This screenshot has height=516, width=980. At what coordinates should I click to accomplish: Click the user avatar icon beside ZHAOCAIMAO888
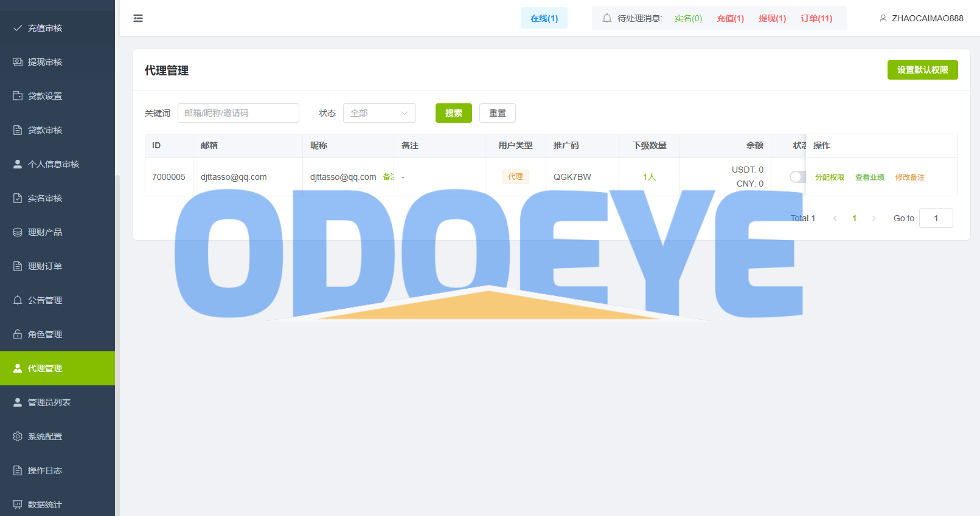883,18
